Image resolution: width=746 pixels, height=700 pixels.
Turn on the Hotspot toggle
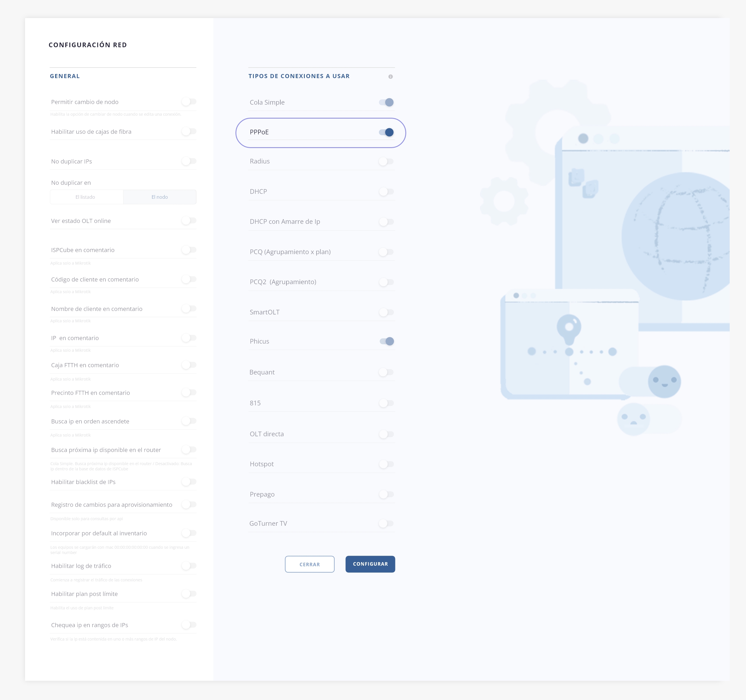point(386,464)
